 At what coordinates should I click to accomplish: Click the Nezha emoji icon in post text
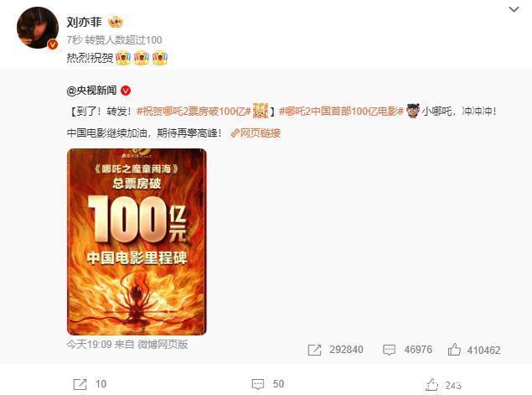point(412,111)
